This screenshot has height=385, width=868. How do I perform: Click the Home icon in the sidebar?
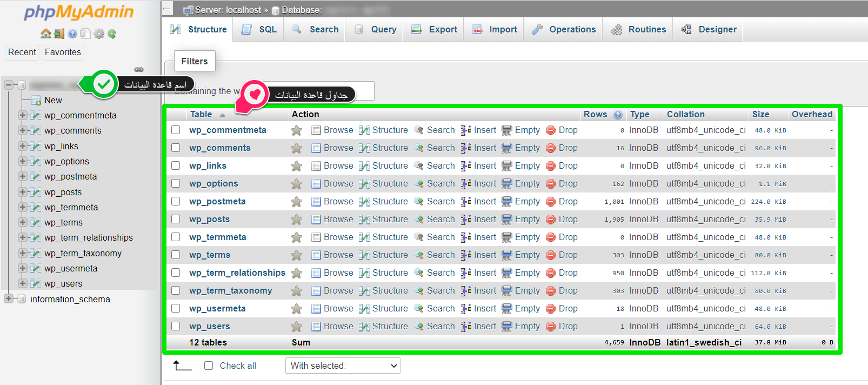click(x=46, y=34)
